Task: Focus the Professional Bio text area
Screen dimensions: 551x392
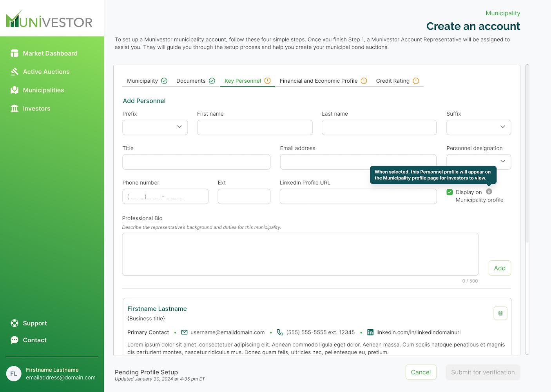Action: pos(300,254)
